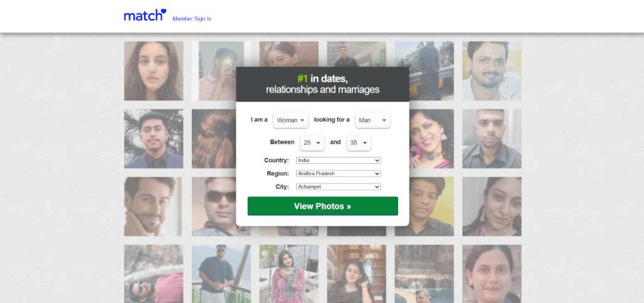Expand the Country dropdown showing India

coord(338,161)
